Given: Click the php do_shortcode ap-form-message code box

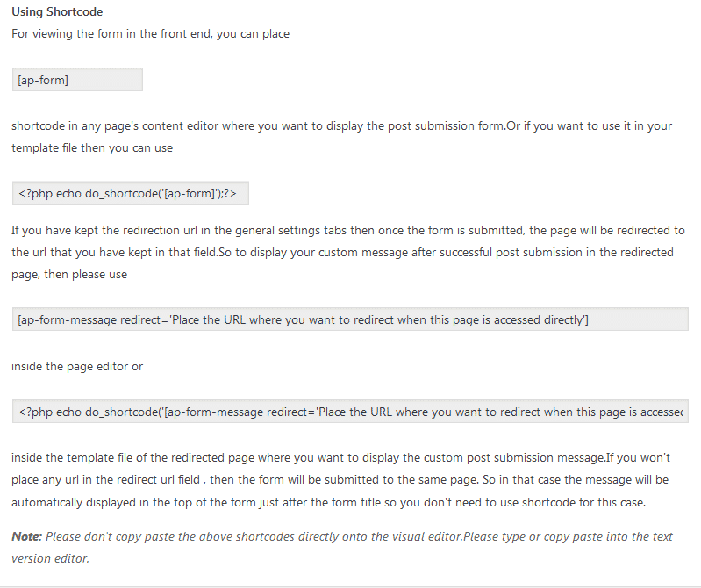Looking at the screenshot, I should (350, 412).
